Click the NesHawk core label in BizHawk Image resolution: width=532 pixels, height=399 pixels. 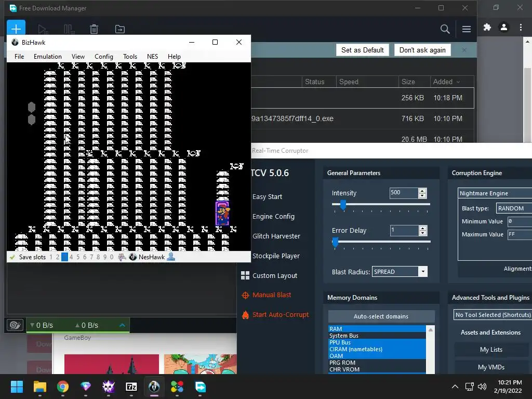151,257
